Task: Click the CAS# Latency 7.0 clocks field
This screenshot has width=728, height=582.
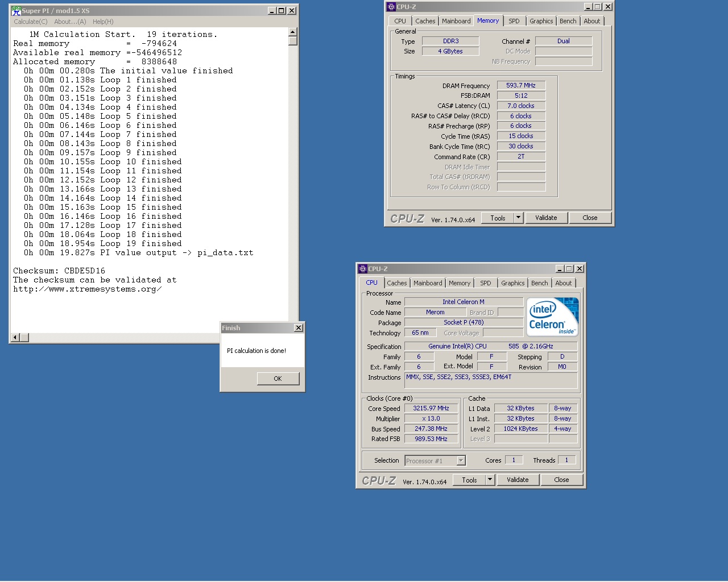Action: click(521, 106)
